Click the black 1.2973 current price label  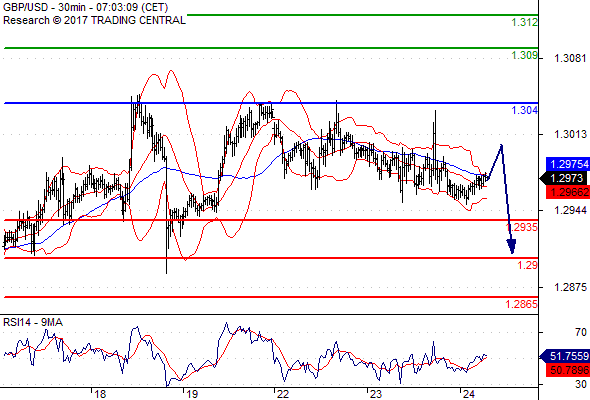click(x=565, y=178)
